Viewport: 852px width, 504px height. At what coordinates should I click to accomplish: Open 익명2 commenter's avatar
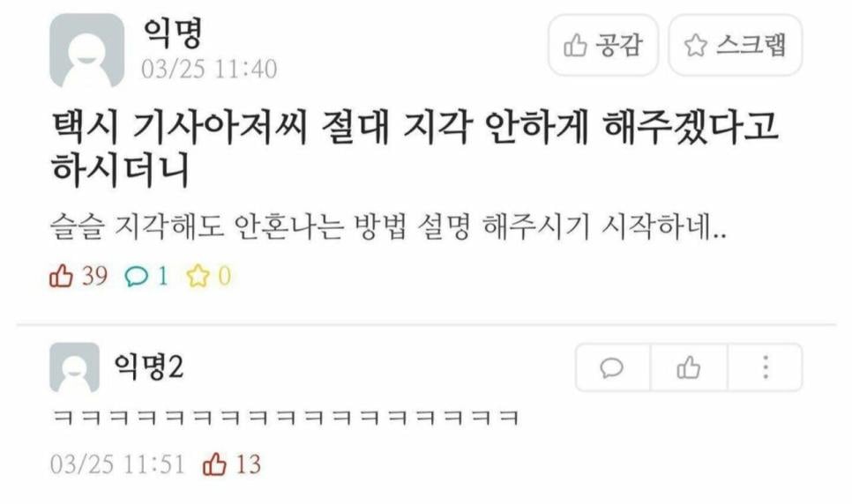pos(74,367)
